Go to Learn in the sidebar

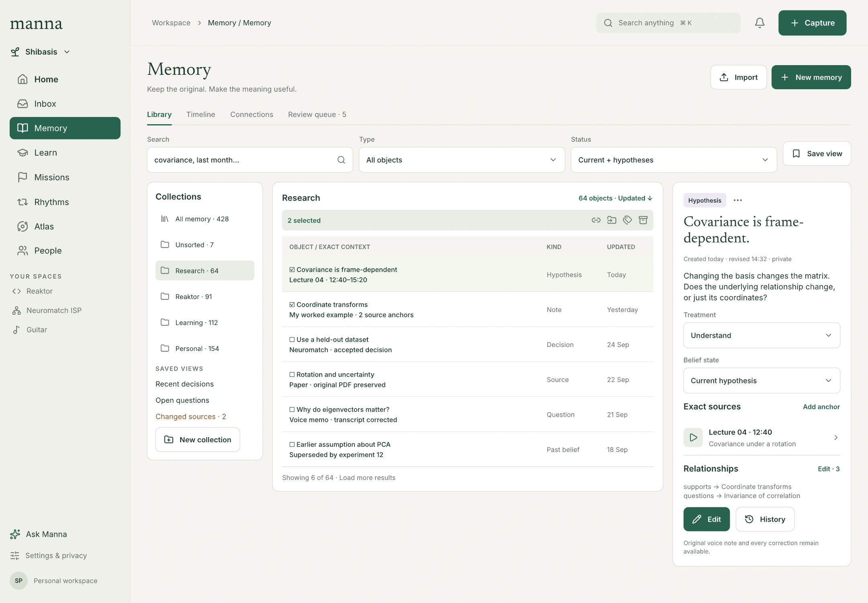click(x=65, y=153)
